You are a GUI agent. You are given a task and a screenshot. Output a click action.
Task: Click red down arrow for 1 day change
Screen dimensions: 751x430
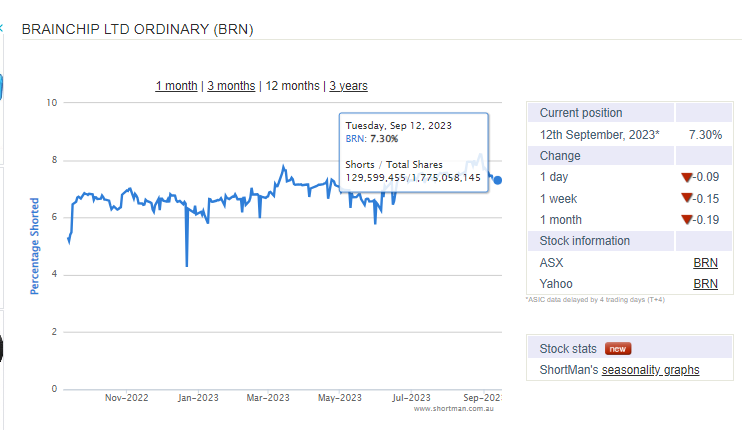click(686, 178)
